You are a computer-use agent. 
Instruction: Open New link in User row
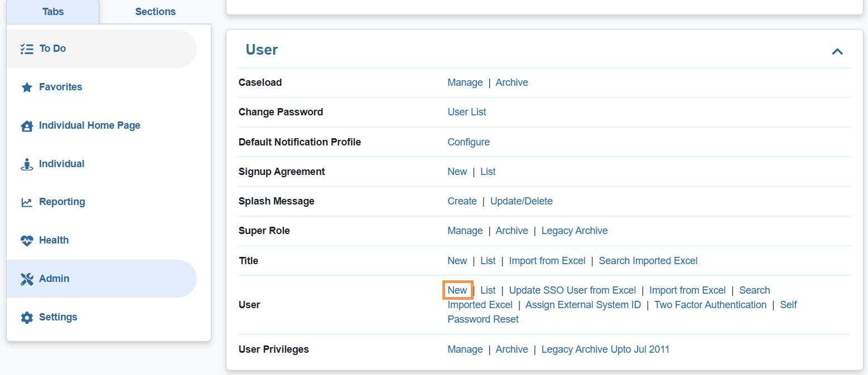[457, 290]
